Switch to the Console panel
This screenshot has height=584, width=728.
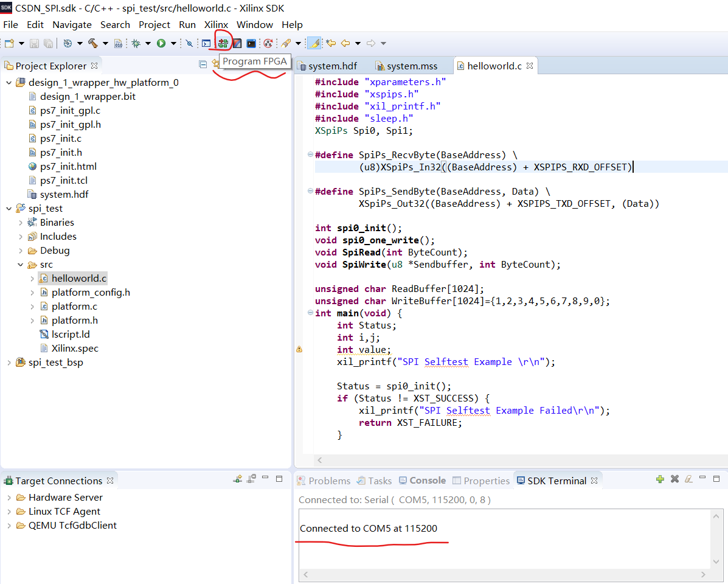[427, 480]
